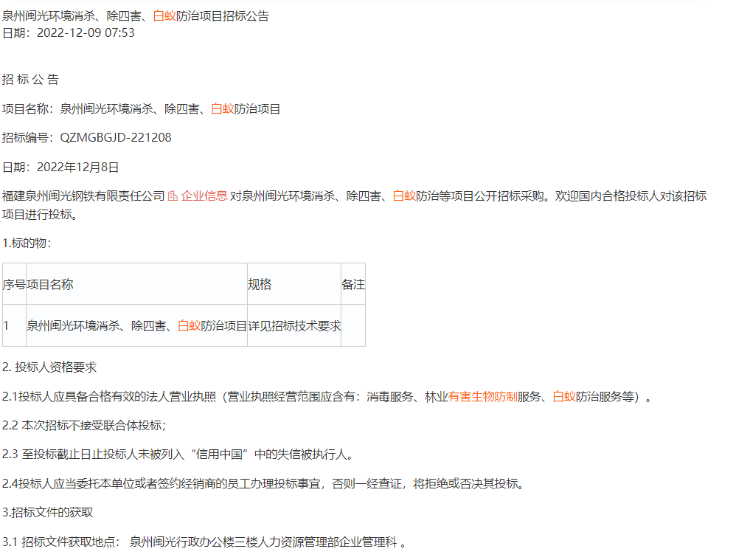Viewport: 736px width, 560px height.
Task: Click highlighted 白蚁 in the 项目名称 line
Action: (x=223, y=109)
